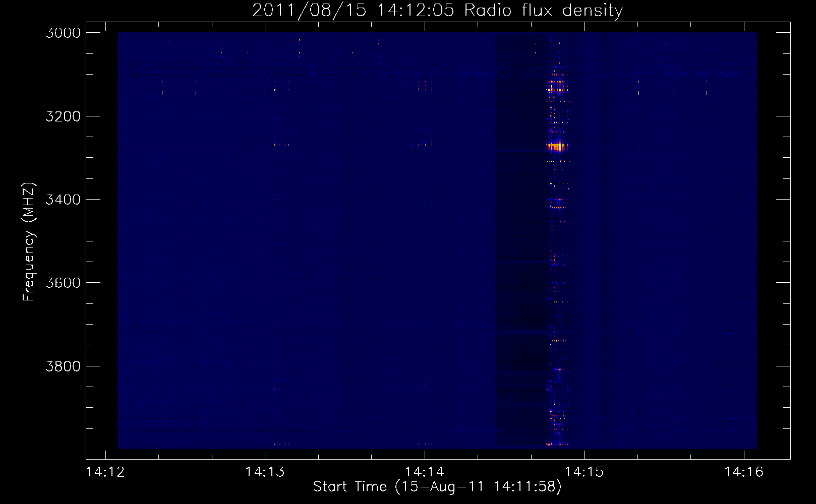Click the 14:16 time axis label
The width and height of the screenshot is (816, 504).
pyautogui.click(x=744, y=472)
